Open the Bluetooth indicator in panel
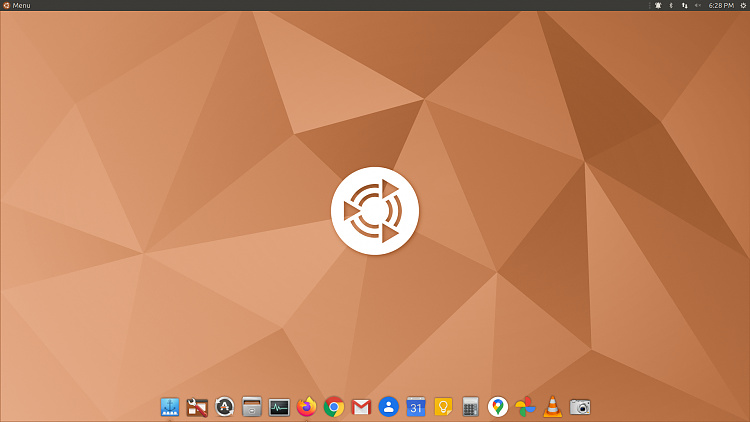 point(671,5)
